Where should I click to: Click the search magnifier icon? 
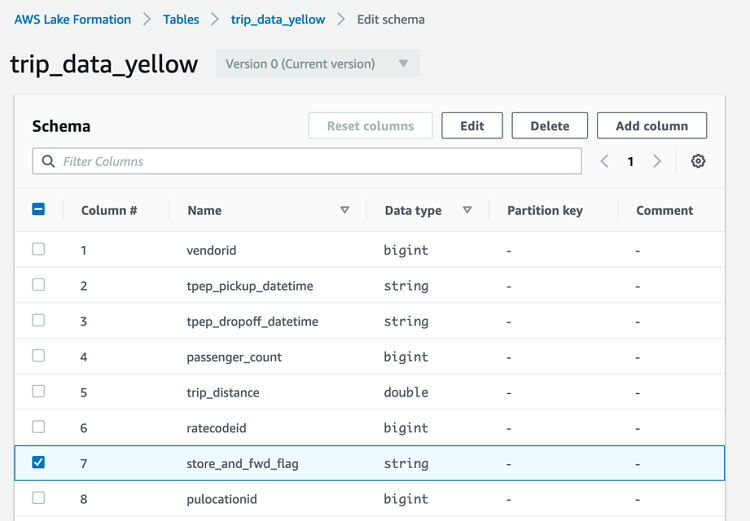(x=48, y=161)
